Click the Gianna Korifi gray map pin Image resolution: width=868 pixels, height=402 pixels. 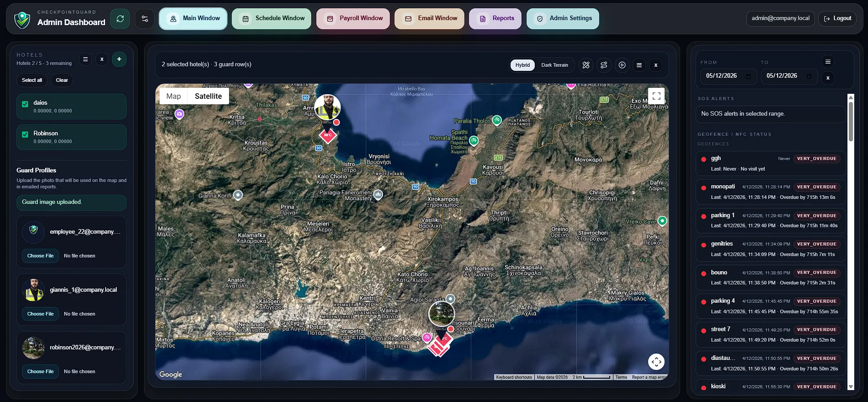click(x=238, y=195)
